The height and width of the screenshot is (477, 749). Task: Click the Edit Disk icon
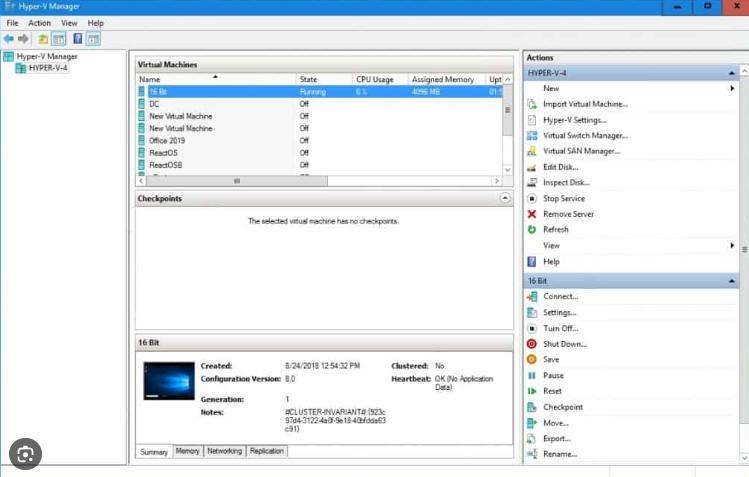[x=532, y=167]
